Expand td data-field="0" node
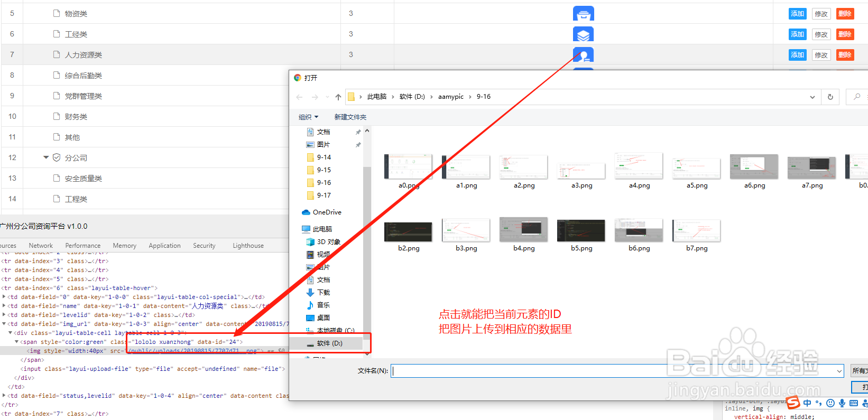868x420 pixels. (4, 297)
